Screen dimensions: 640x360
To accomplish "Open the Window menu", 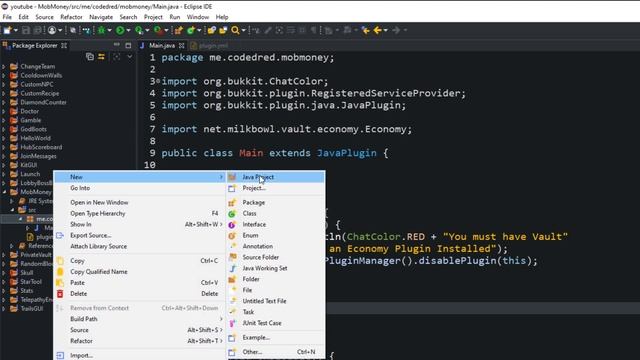I will point(198,17).
